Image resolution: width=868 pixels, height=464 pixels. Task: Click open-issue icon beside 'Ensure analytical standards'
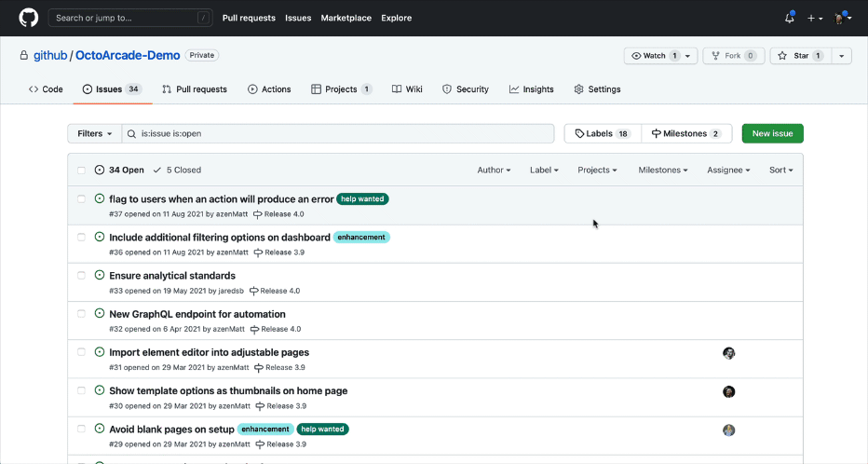(x=100, y=276)
